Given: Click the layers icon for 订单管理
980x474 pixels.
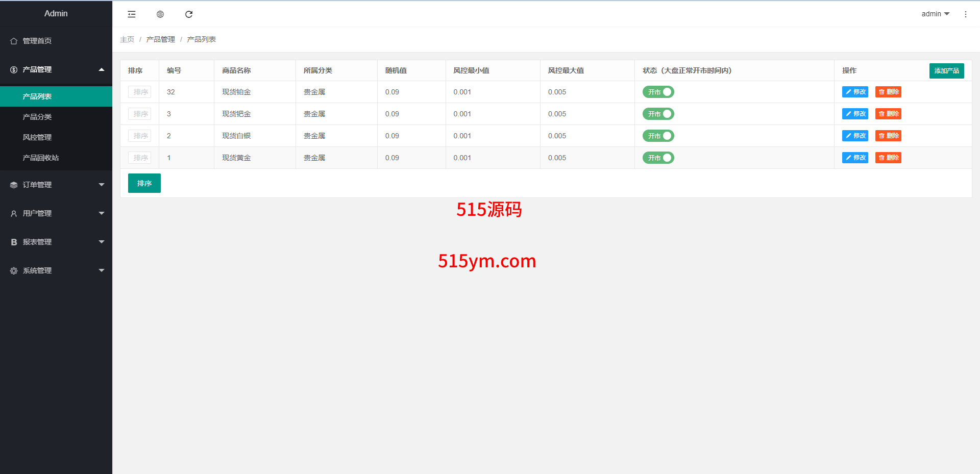Looking at the screenshot, I should 14,185.
